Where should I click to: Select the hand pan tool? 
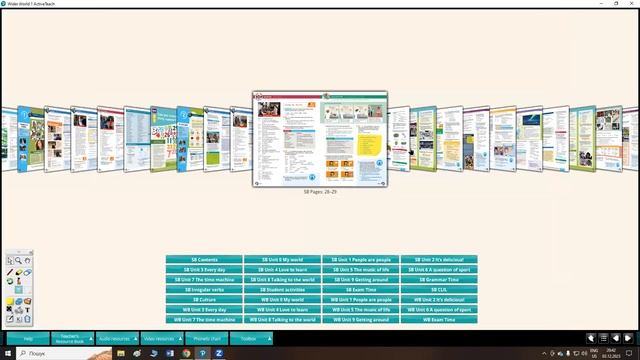pos(27,260)
